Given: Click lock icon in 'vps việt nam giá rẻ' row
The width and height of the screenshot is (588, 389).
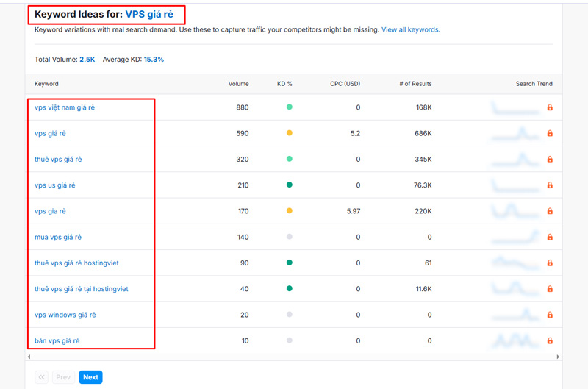Looking at the screenshot, I should (x=550, y=107).
